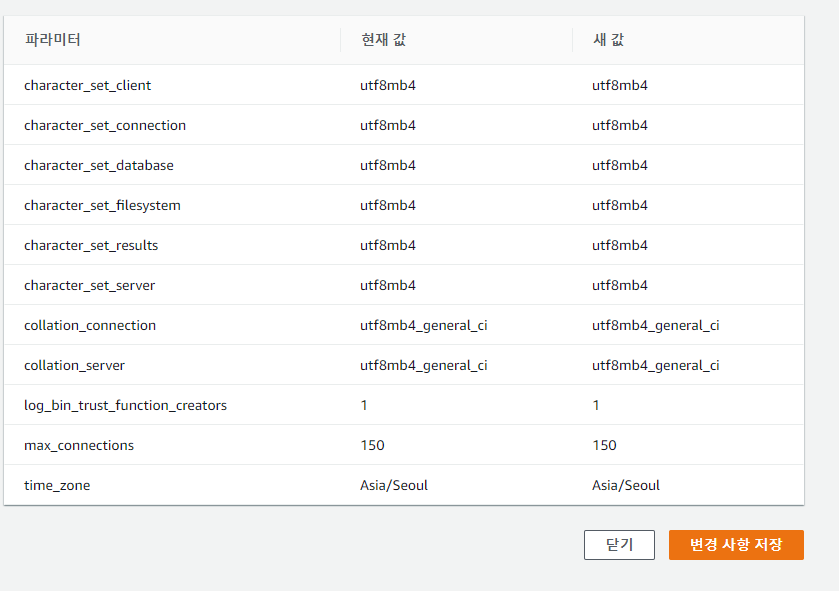This screenshot has width=839, height=591.
Task: Click the character_set_database parameter name
Action: tap(99, 165)
